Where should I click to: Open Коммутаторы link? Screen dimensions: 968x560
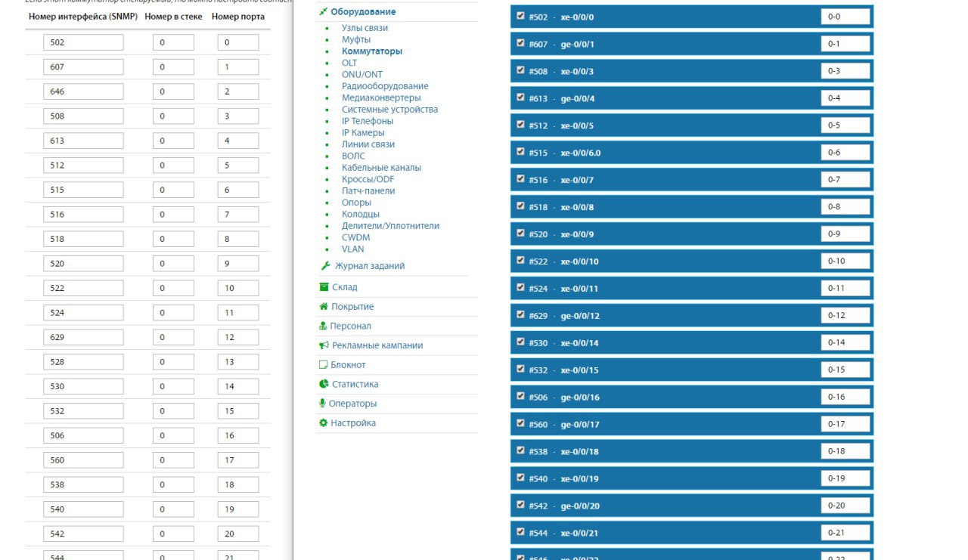pyautogui.click(x=372, y=51)
